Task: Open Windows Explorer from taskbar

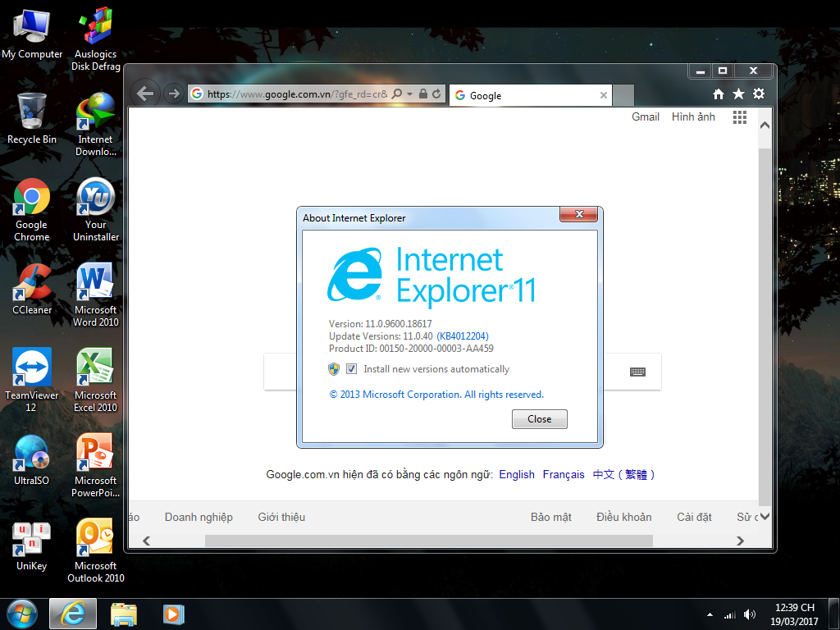Action: tap(124, 614)
